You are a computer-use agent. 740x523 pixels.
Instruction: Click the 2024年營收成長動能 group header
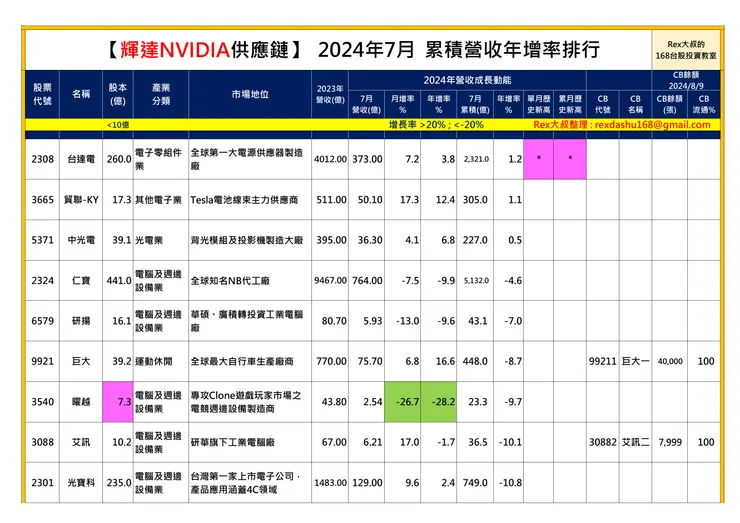pyautogui.click(x=467, y=80)
